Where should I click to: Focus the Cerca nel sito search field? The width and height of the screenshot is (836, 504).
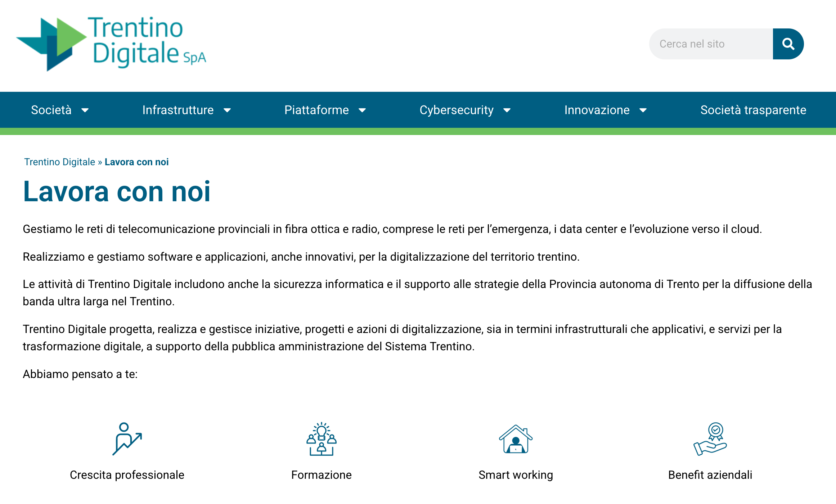pyautogui.click(x=711, y=44)
